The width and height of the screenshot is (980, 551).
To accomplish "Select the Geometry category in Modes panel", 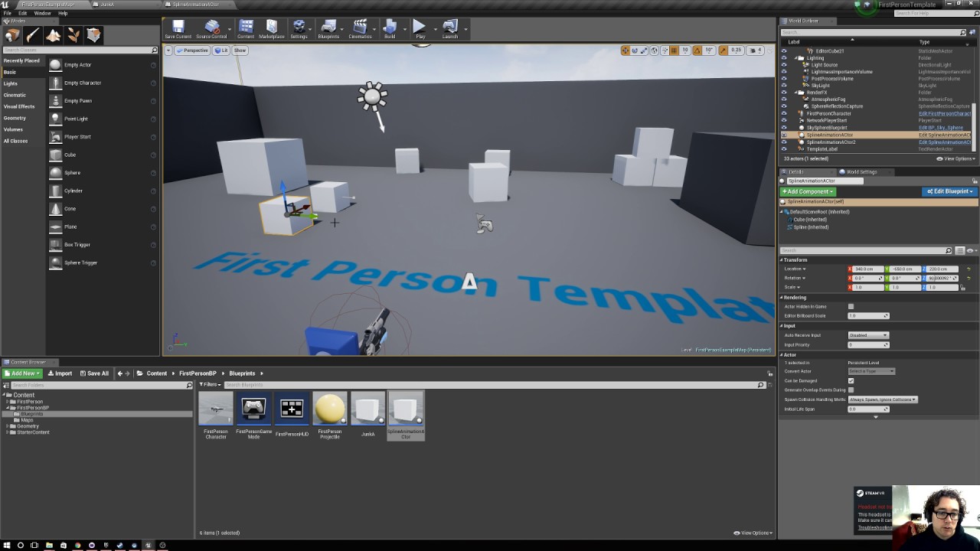I will point(15,118).
